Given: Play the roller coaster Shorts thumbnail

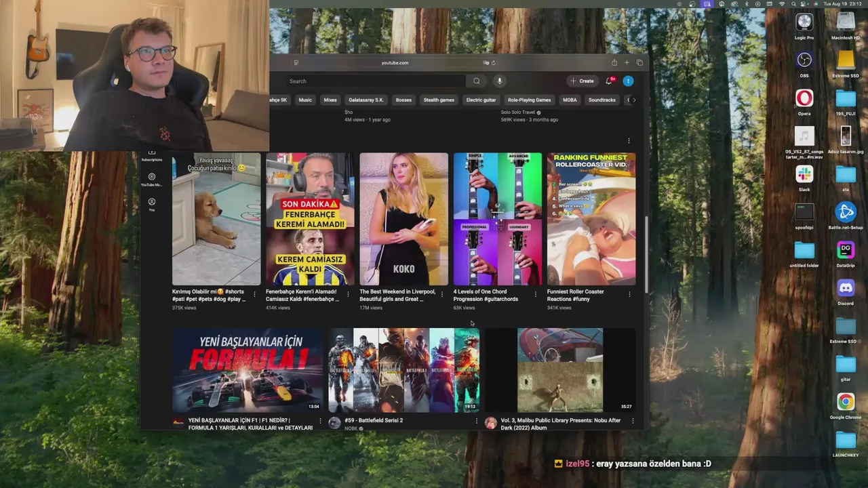Looking at the screenshot, I should point(591,219).
